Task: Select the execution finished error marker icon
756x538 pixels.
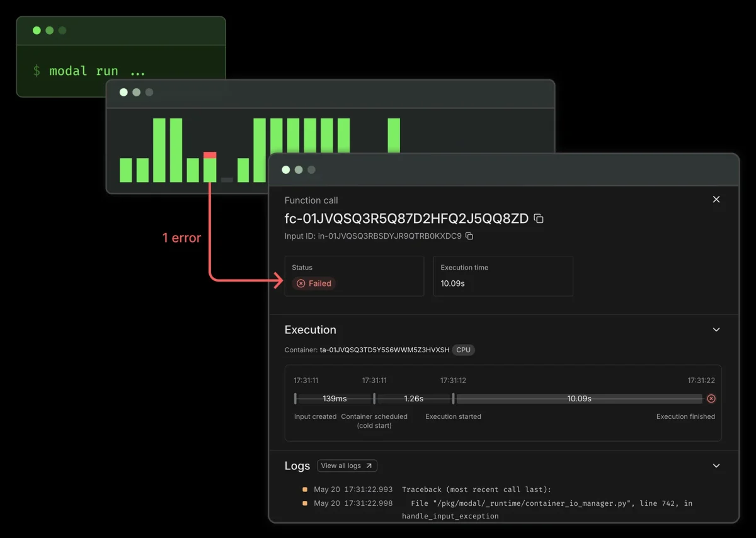Action: (x=711, y=399)
